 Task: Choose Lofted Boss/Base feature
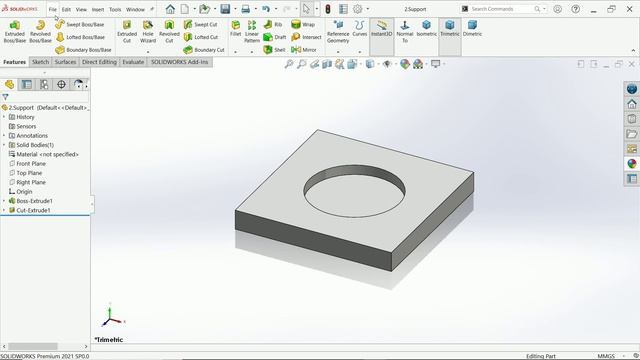click(80, 37)
